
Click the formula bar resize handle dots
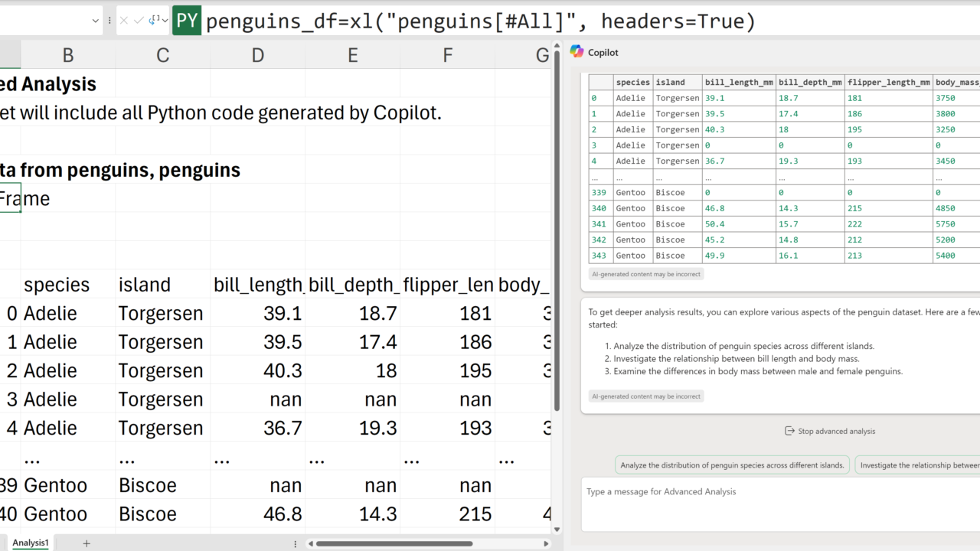pos(109,21)
